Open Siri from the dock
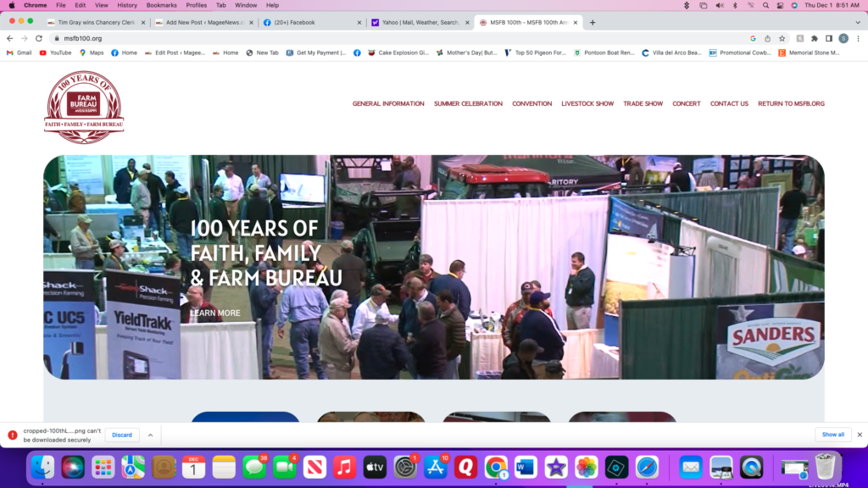 coord(73,467)
